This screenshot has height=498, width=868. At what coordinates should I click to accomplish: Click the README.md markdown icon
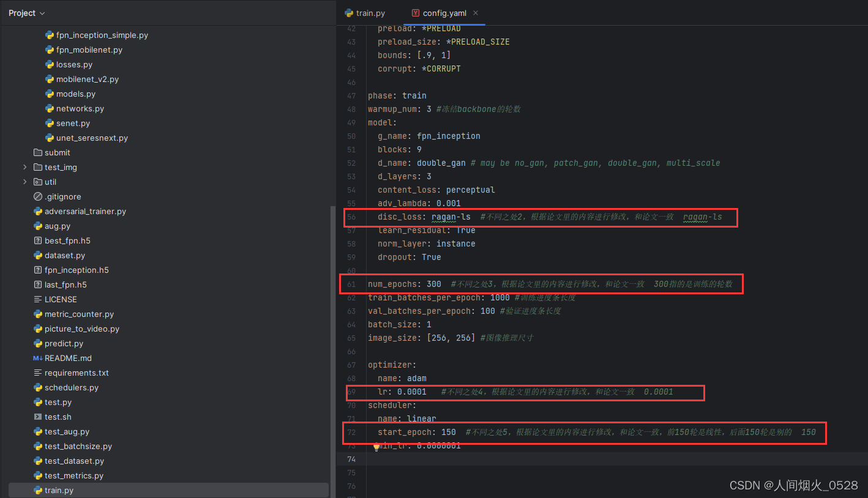(38, 358)
